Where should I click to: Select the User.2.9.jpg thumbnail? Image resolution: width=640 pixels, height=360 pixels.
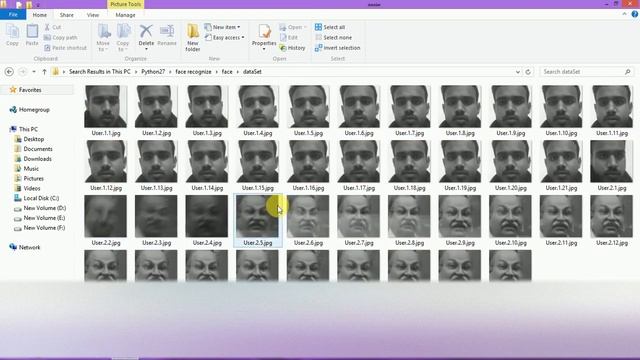coord(460,216)
